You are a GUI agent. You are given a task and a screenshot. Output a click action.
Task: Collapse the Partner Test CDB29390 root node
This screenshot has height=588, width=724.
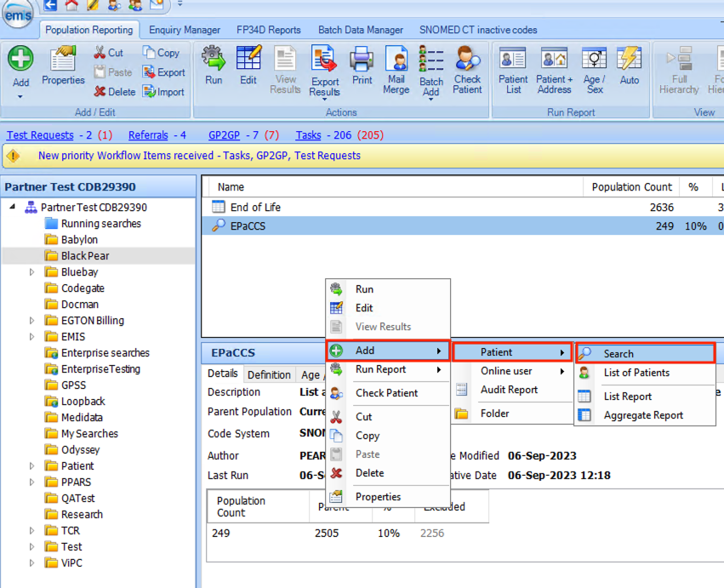13,207
